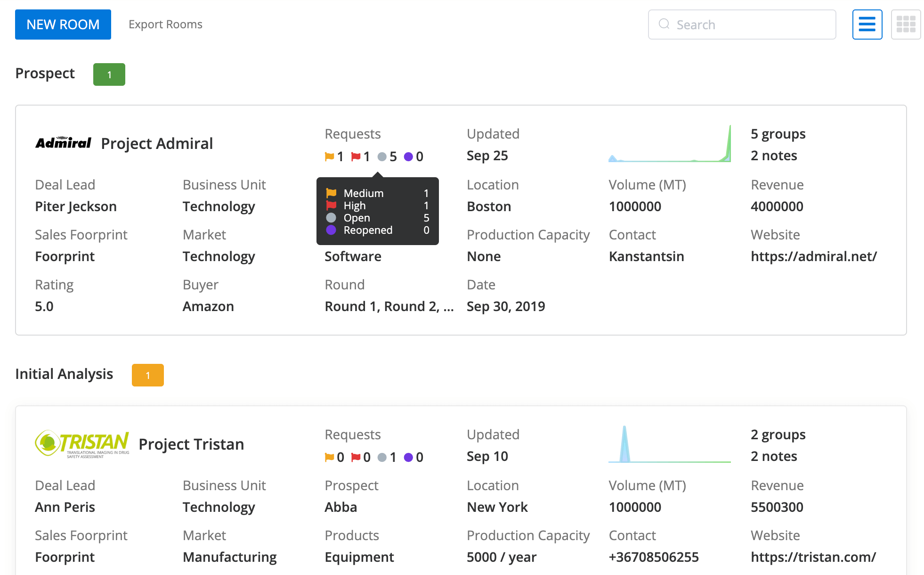Open the Export Rooms menu

(165, 24)
